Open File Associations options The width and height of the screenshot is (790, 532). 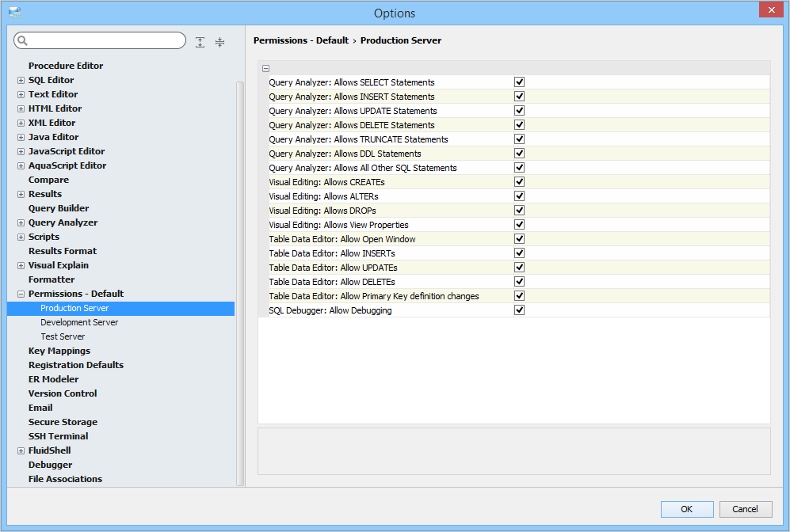pos(66,479)
